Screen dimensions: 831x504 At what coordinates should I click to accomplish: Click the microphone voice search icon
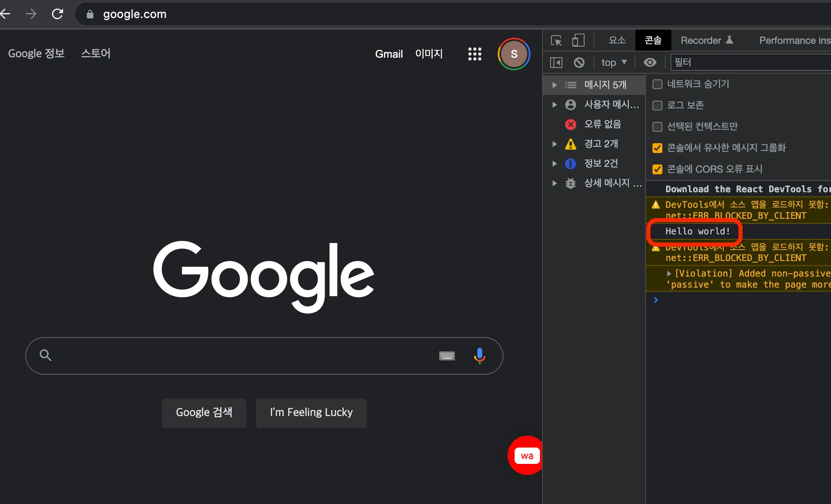pos(479,355)
